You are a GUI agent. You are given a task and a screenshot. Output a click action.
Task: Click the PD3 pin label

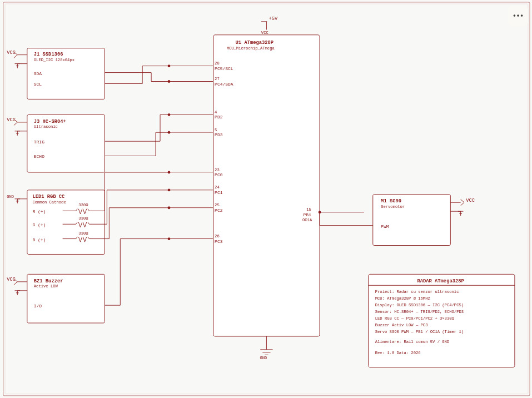tap(218, 135)
